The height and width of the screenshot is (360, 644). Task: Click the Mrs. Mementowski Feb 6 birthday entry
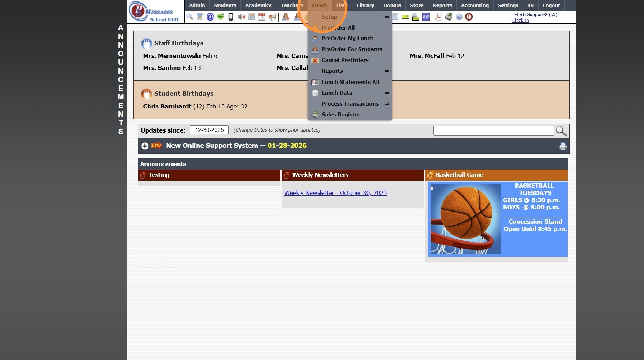(180, 56)
